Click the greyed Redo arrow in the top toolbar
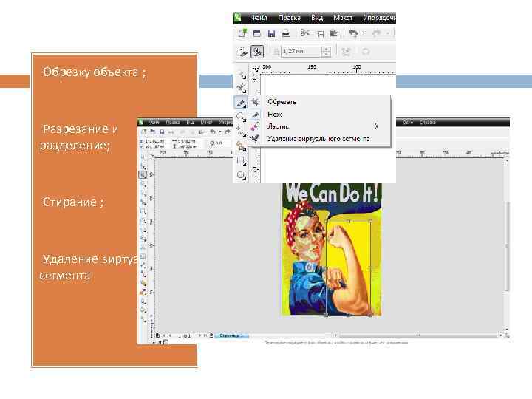This screenshot has height=399, width=532. click(377, 33)
